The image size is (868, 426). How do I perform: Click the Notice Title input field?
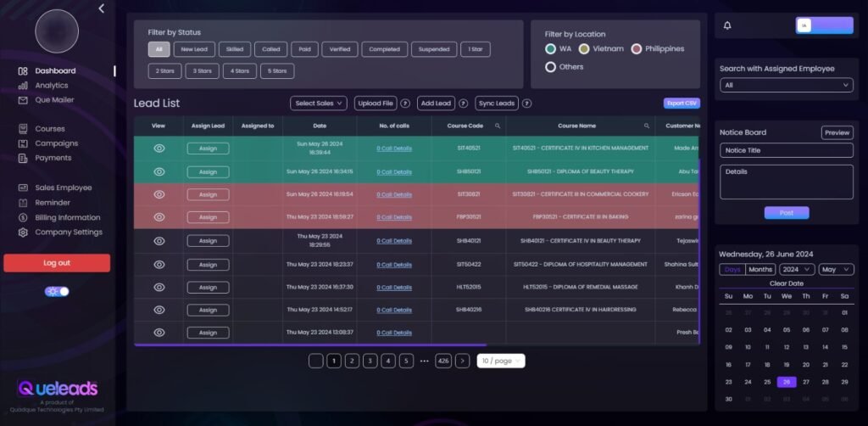(786, 150)
